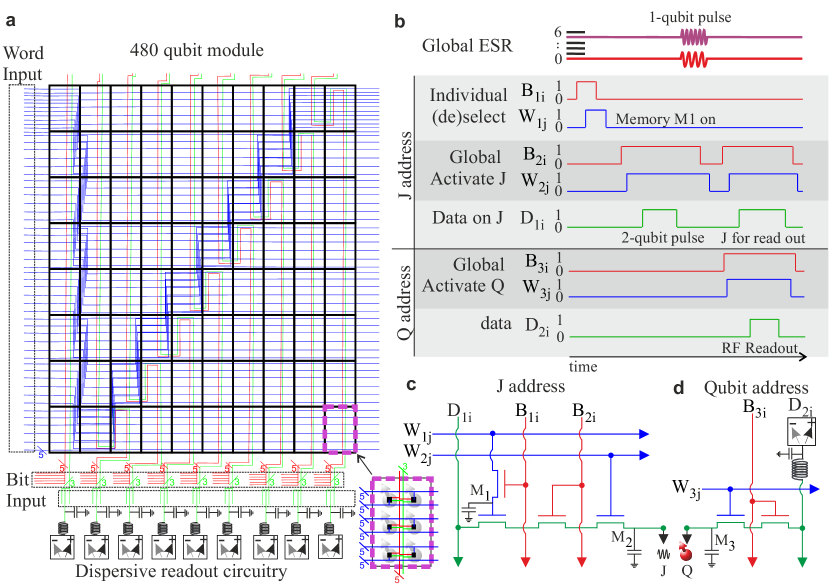Click the "Global Activate J" label

pos(468,168)
